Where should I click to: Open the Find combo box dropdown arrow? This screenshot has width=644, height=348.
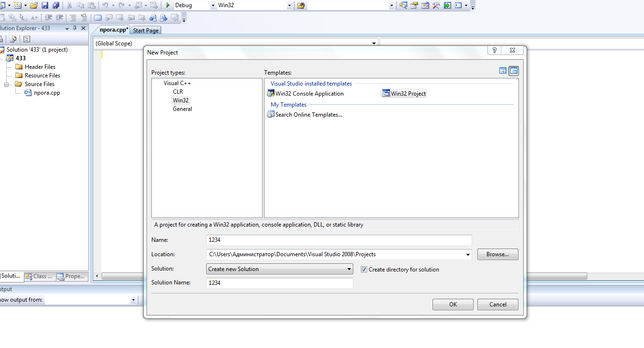pyautogui.click(x=392, y=5)
